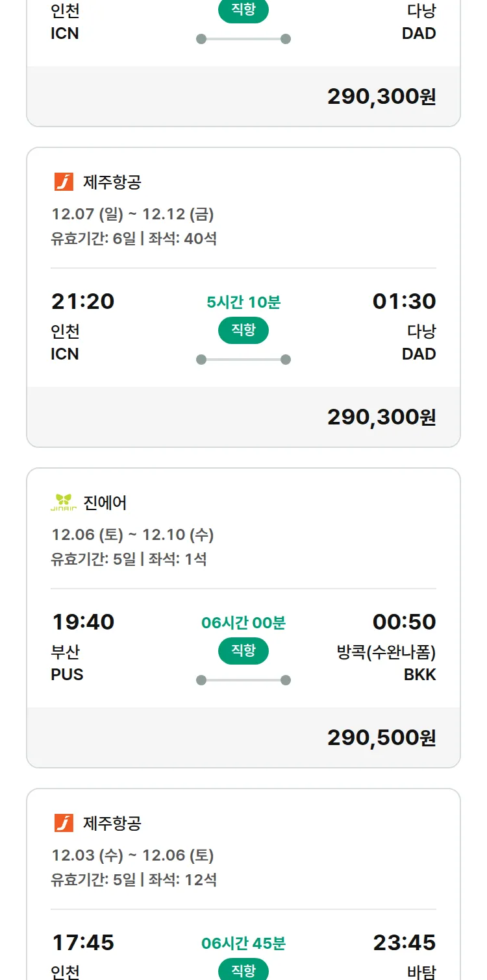Click the 유효기간: 5일 | 좌석: 1석 info line
The width and height of the screenshot is (487, 980).
coord(129,559)
